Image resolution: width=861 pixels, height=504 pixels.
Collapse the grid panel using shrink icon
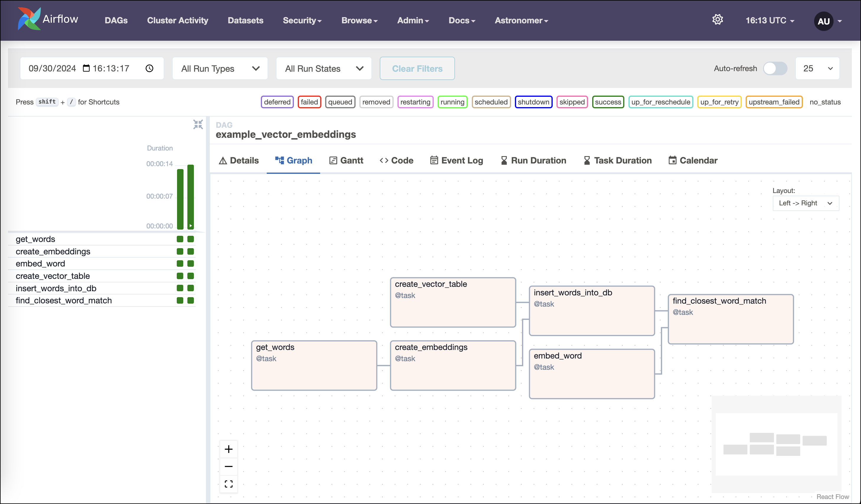click(198, 124)
